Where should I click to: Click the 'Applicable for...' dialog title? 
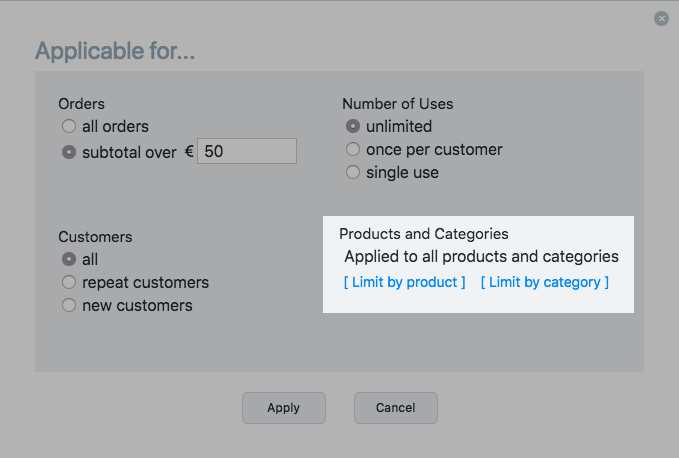(x=114, y=51)
